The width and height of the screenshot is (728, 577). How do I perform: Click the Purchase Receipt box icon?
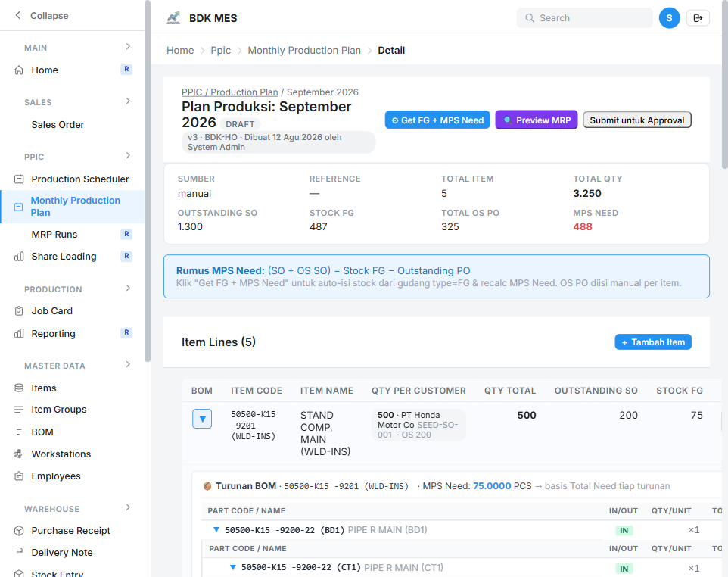click(19, 531)
